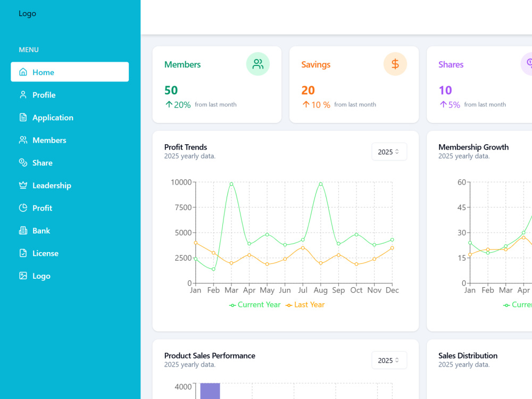This screenshot has width=532, height=399.
Task: Open the Profit Trends year dropdown
Action: pos(389,152)
